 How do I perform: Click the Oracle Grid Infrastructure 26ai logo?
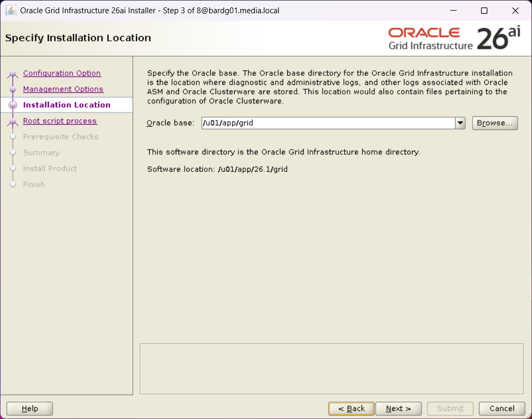454,39
